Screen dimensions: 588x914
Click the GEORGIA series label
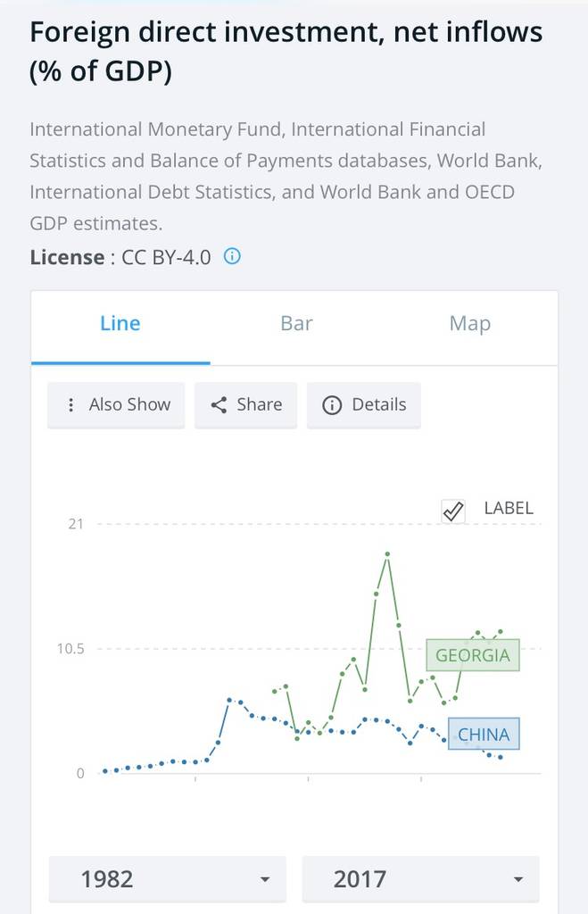coord(472,656)
